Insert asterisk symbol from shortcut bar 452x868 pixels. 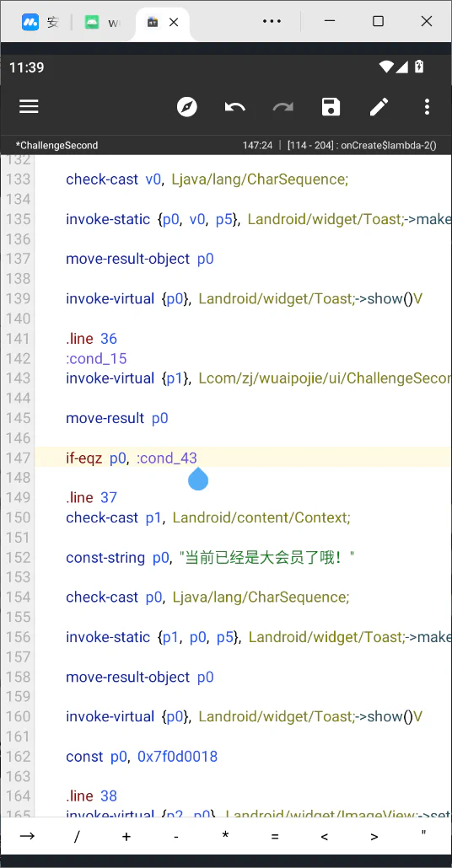click(225, 835)
